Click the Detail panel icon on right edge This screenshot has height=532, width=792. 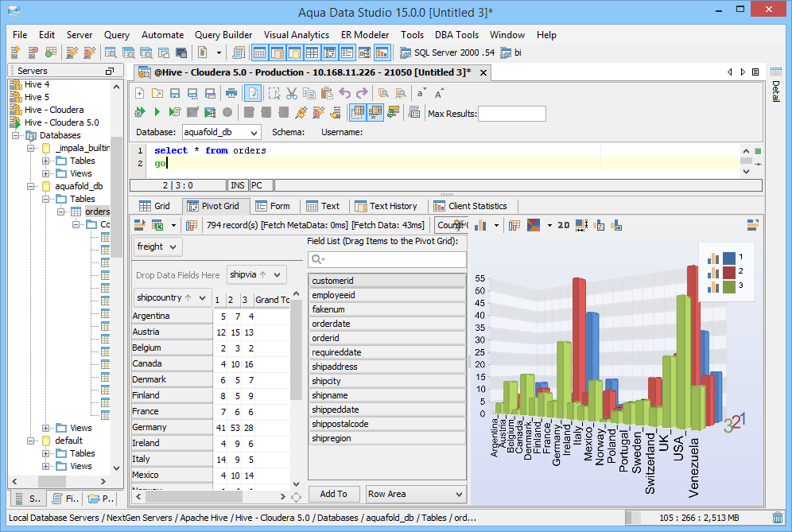776,72
